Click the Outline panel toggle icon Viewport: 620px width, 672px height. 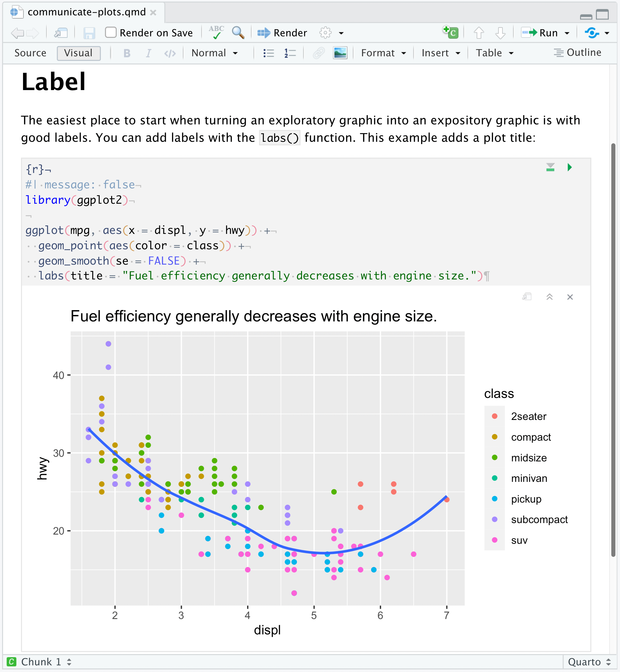click(559, 53)
